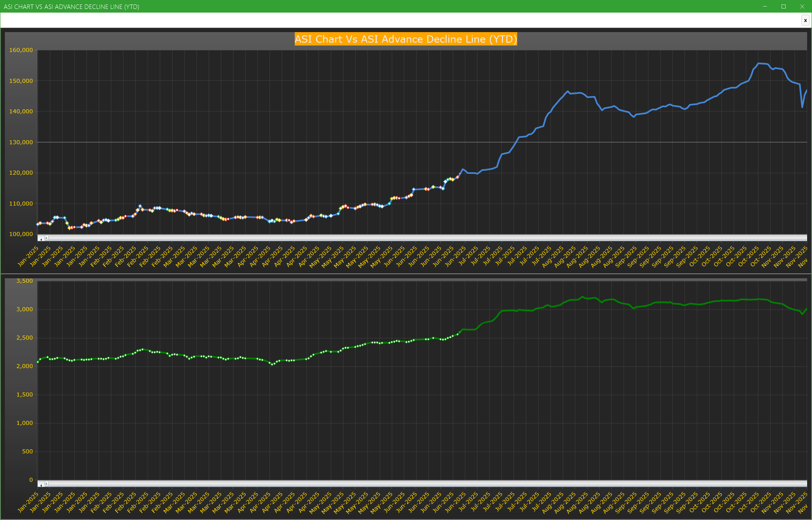
Task: Click the blue ASI line's October peak
Action: tap(758, 63)
